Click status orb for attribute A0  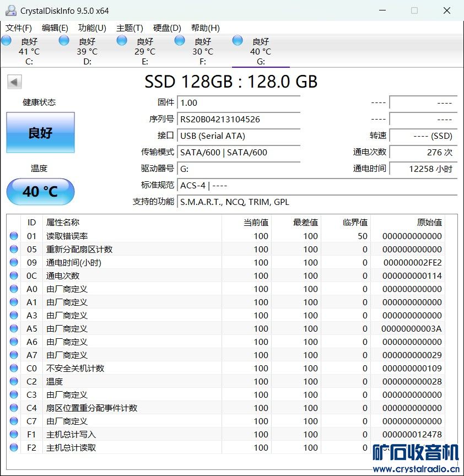tap(14, 289)
